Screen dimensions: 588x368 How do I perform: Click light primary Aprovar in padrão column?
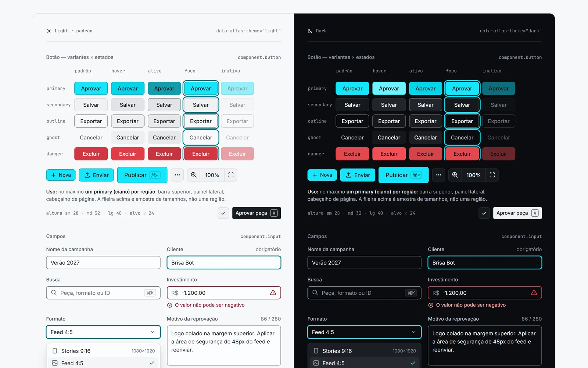coord(91,88)
